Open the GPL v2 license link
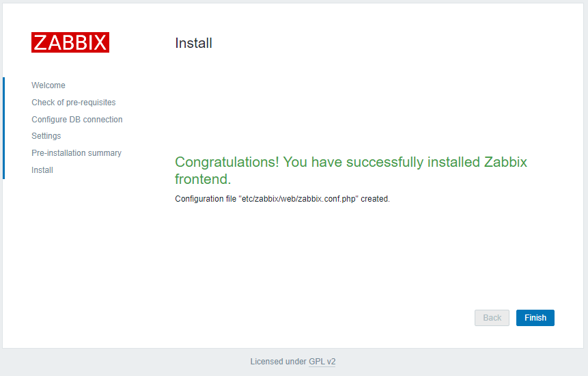The width and height of the screenshot is (588, 376). tap(322, 362)
